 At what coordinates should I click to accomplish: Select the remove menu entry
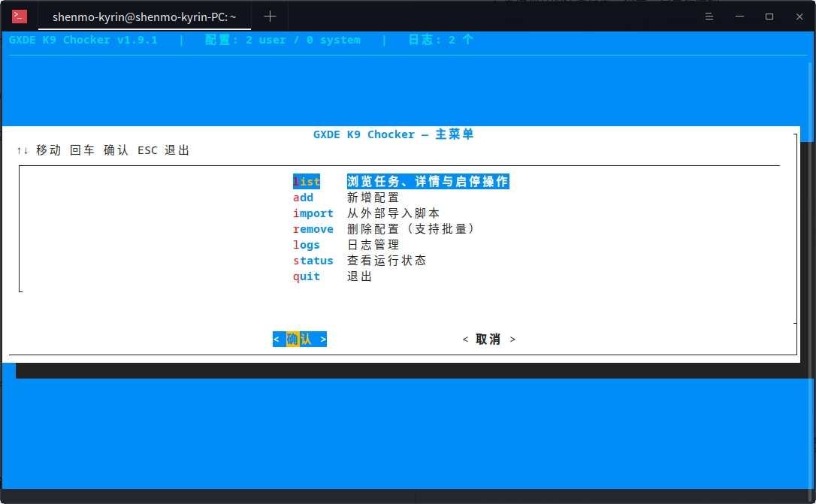click(x=313, y=229)
